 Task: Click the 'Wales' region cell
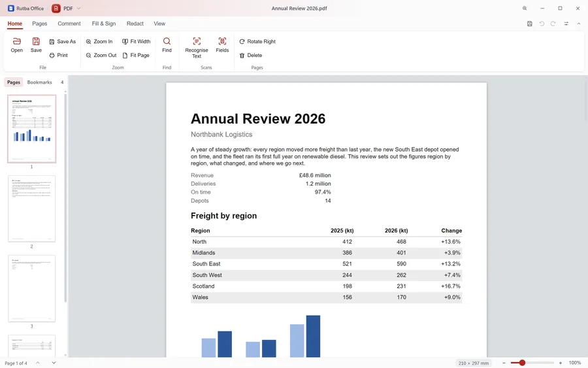201,297
